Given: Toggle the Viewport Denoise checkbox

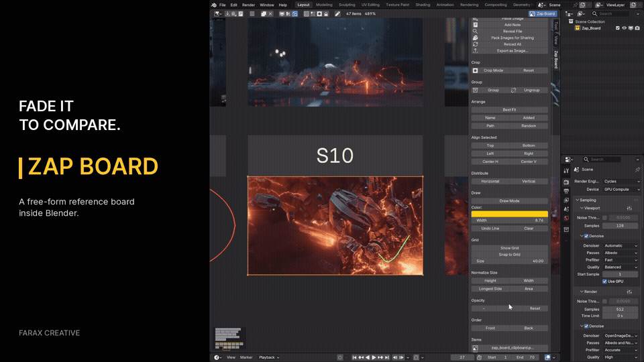Looking at the screenshot, I should 586,236.
